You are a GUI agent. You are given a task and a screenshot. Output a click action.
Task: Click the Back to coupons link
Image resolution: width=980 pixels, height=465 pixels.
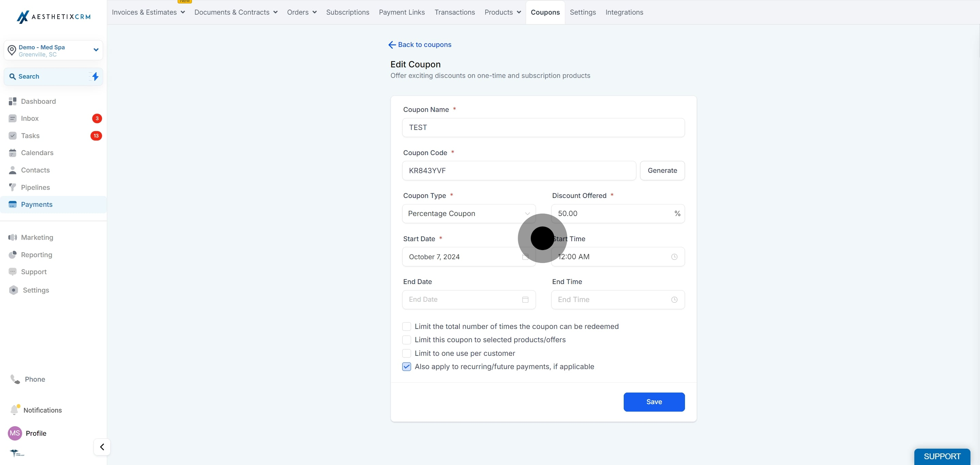point(424,45)
